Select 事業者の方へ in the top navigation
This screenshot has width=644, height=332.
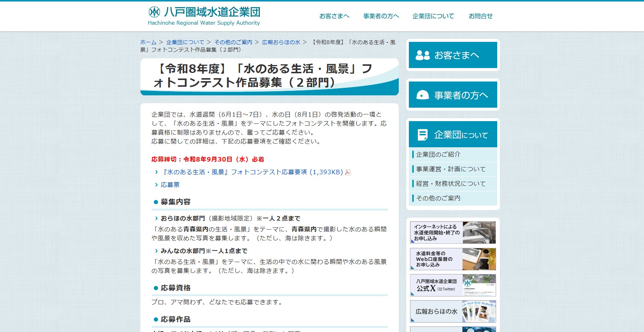(381, 16)
